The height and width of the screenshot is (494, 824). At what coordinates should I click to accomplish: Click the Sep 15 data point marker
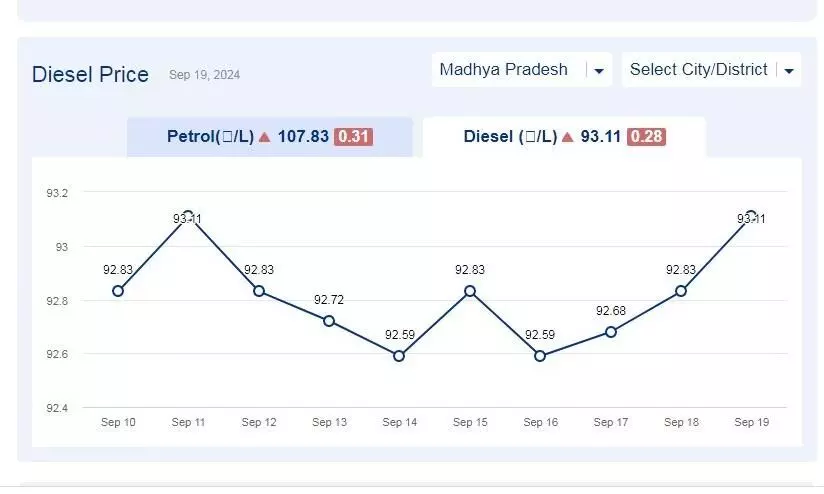pos(470,291)
